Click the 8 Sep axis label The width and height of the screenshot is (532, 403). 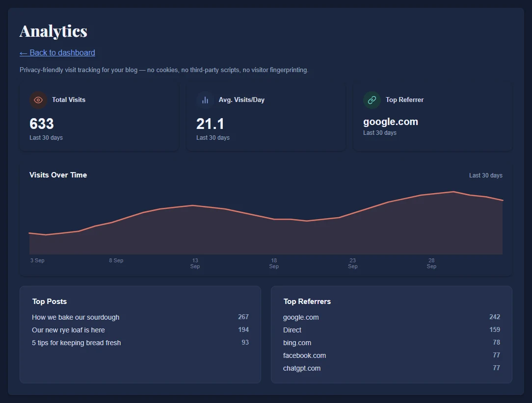(116, 260)
